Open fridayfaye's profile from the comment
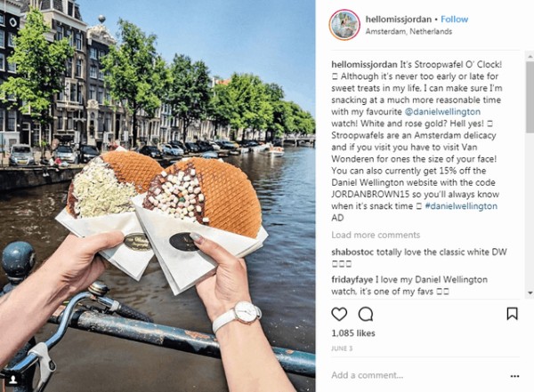Viewport: 534px width, 392px height. click(x=352, y=280)
